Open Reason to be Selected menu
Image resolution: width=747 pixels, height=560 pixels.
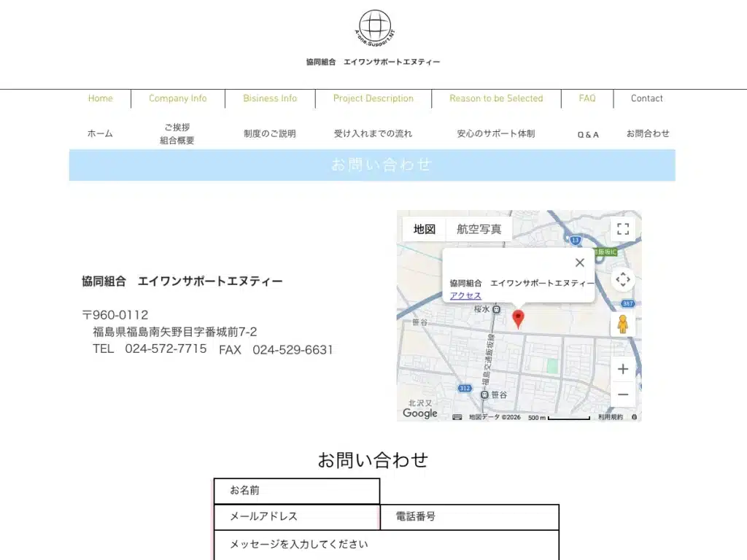click(x=496, y=98)
